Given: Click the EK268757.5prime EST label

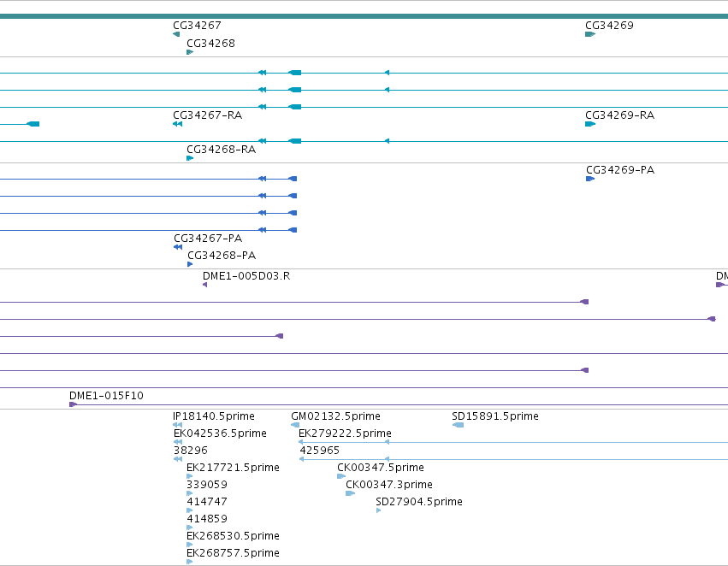Looking at the screenshot, I should pos(233,553).
